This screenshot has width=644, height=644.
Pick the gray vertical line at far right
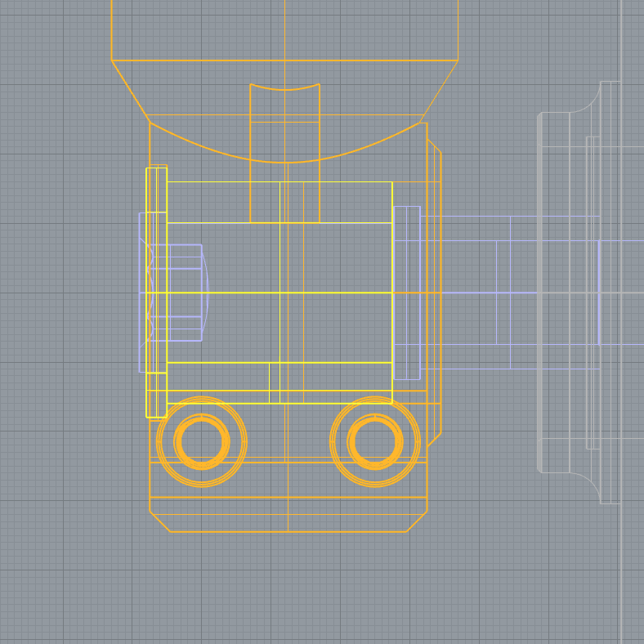(622, 572)
